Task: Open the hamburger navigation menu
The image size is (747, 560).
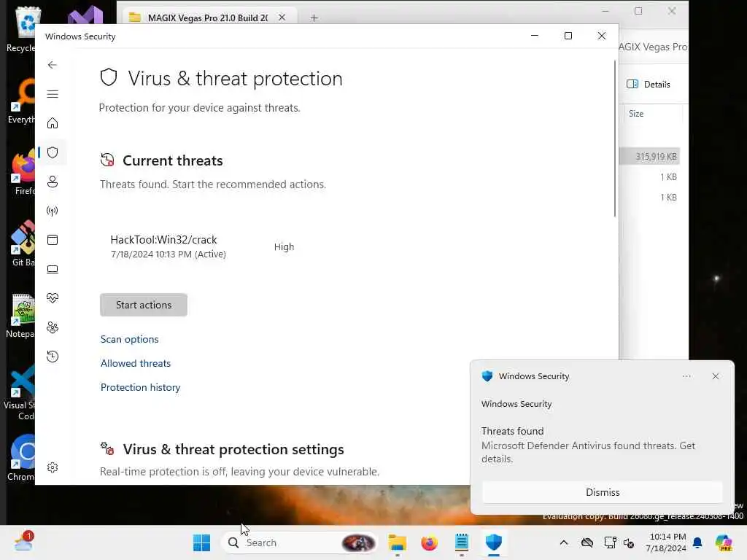Action: [53, 94]
